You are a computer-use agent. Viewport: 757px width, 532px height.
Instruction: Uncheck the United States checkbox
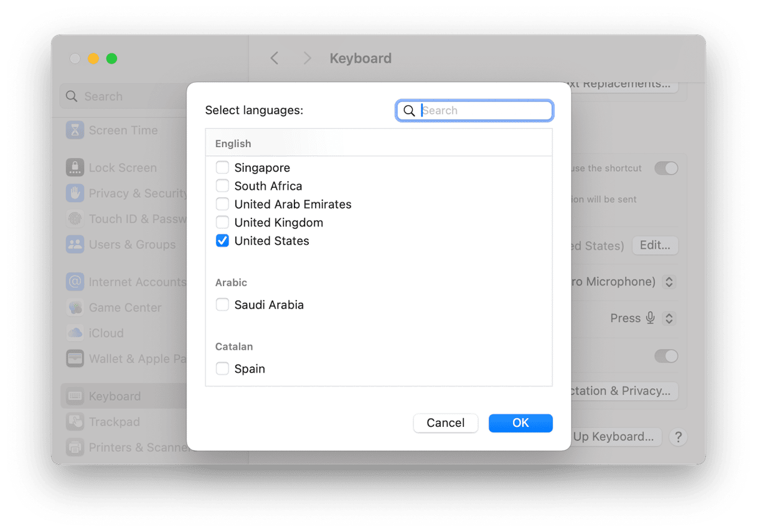(x=222, y=241)
